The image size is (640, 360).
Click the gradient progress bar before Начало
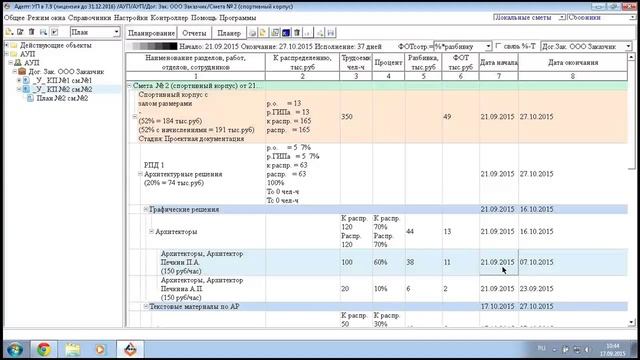[153, 46]
